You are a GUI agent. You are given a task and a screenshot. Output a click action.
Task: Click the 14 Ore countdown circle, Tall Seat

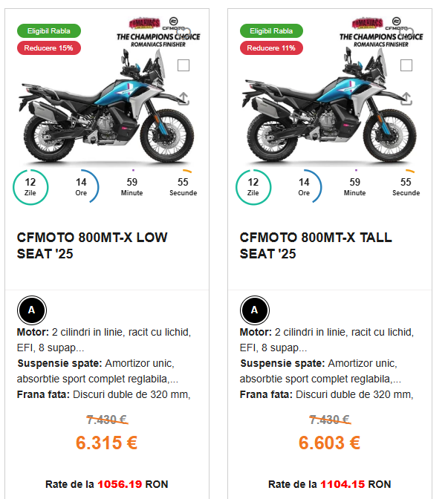coord(304,186)
